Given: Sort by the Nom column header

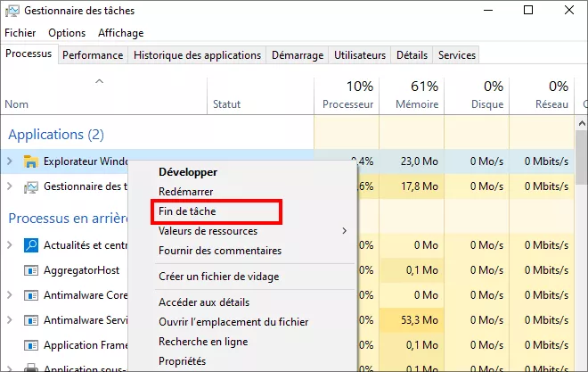Looking at the screenshot, I should point(104,96).
